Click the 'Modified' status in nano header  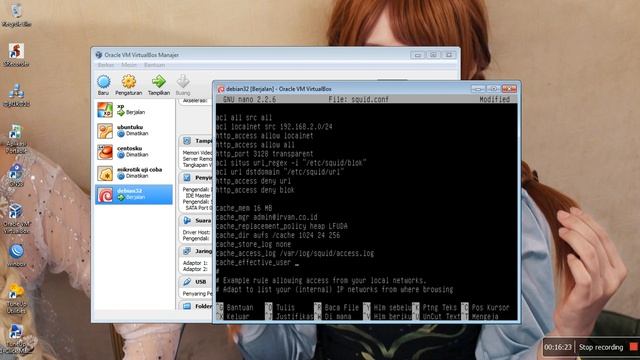click(494, 99)
